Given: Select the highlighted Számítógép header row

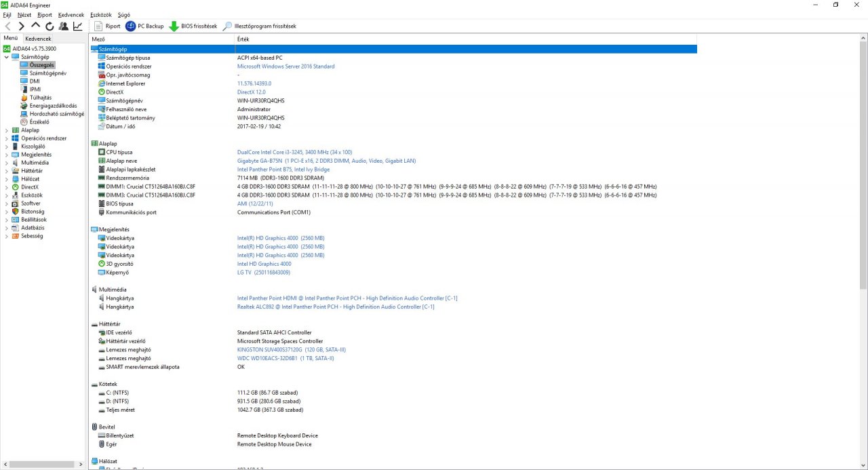Looking at the screenshot, I should click(x=393, y=49).
